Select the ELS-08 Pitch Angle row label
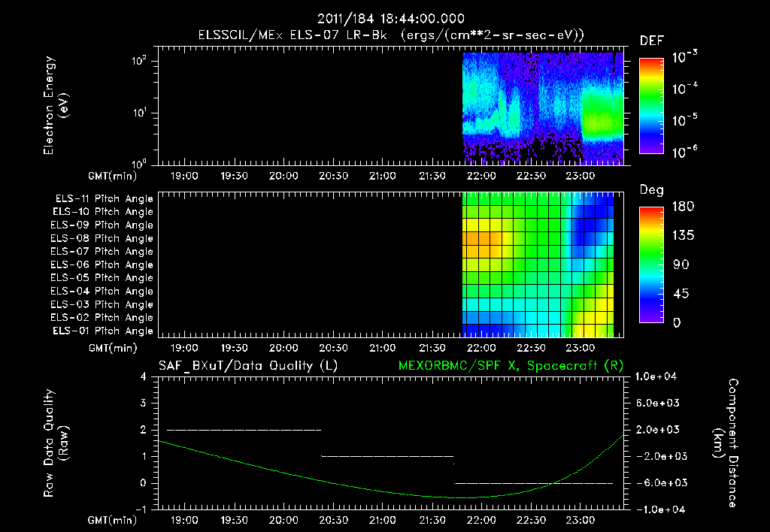The height and width of the screenshot is (532, 770). pyautogui.click(x=102, y=238)
